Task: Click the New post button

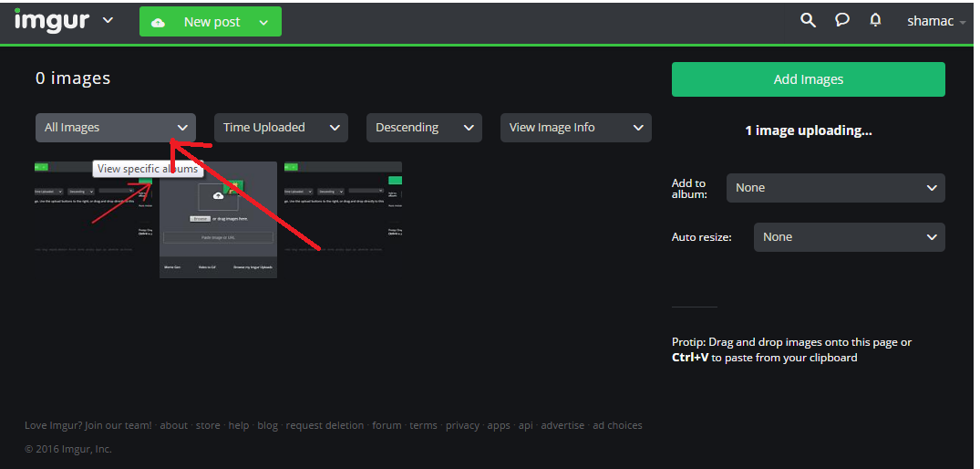Action: 211,21
